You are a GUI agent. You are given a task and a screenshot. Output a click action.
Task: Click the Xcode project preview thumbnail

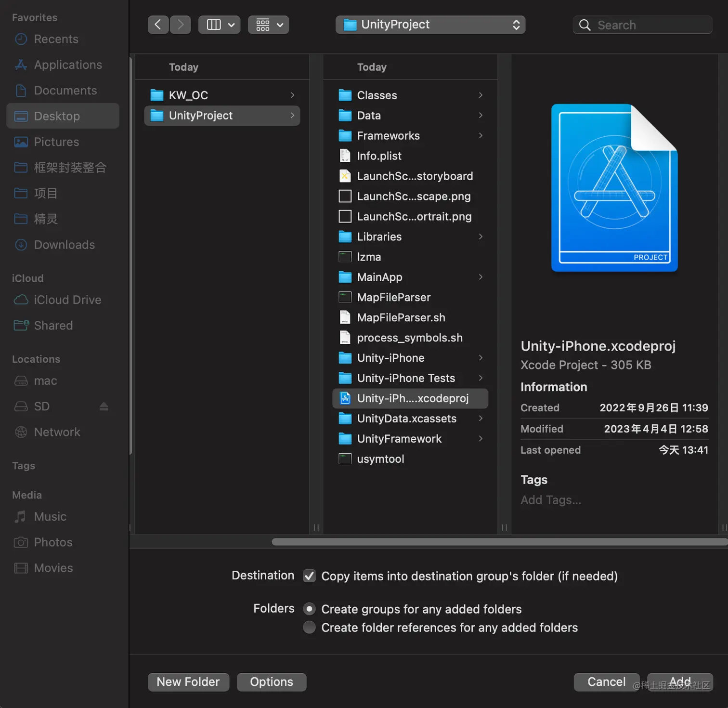click(x=614, y=188)
